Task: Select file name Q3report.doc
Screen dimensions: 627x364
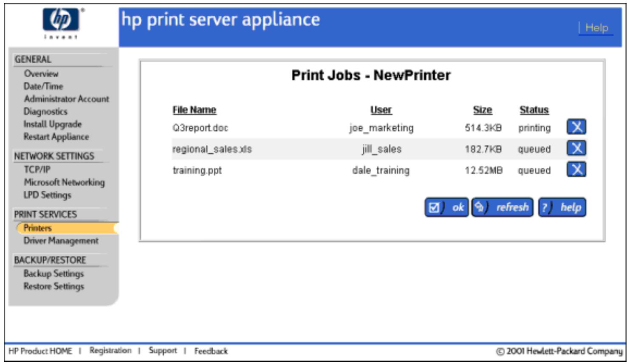Action: click(x=200, y=128)
